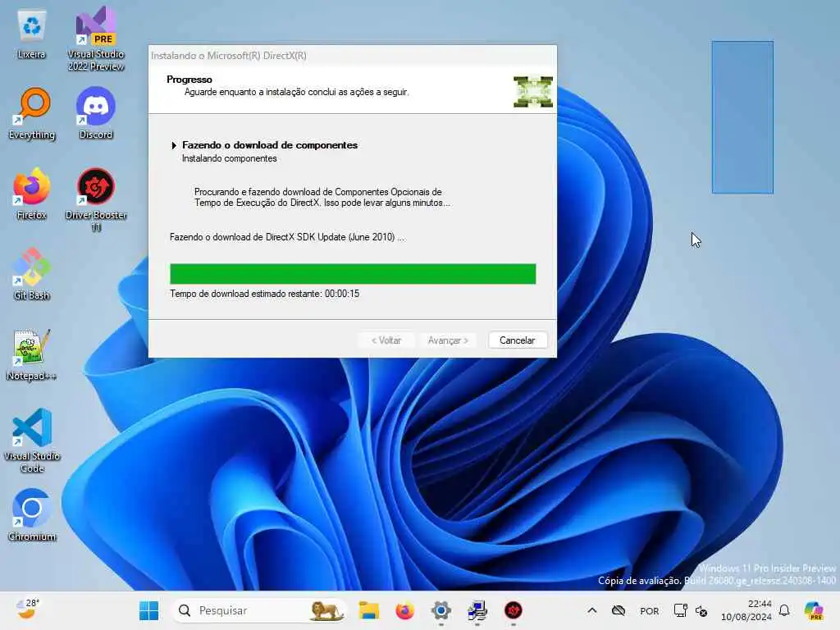The image size is (840, 630).
Task: Select the Notepad++ desktop shortcut
Action: tap(32, 354)
